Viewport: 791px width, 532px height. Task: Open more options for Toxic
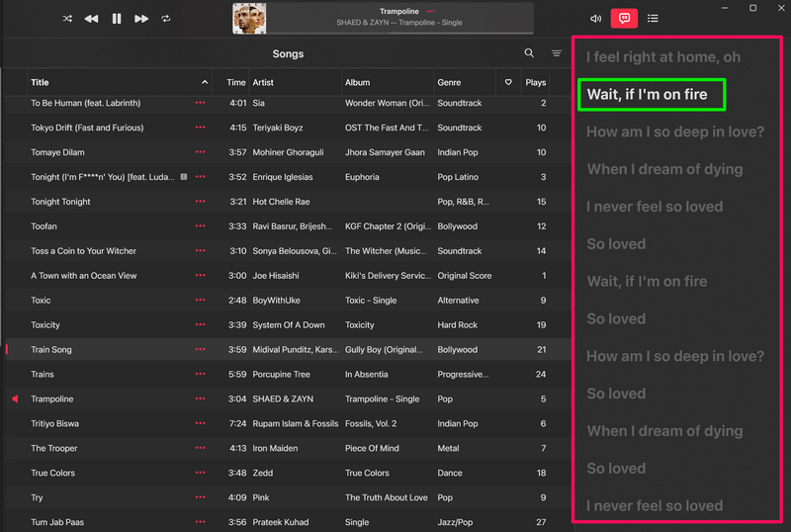(201, 300)
